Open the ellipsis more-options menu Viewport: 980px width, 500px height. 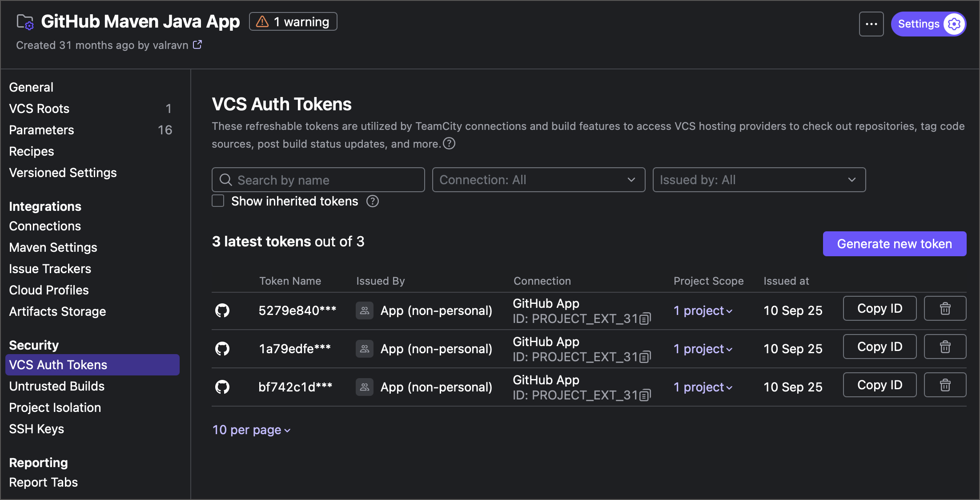coord(871,24)
